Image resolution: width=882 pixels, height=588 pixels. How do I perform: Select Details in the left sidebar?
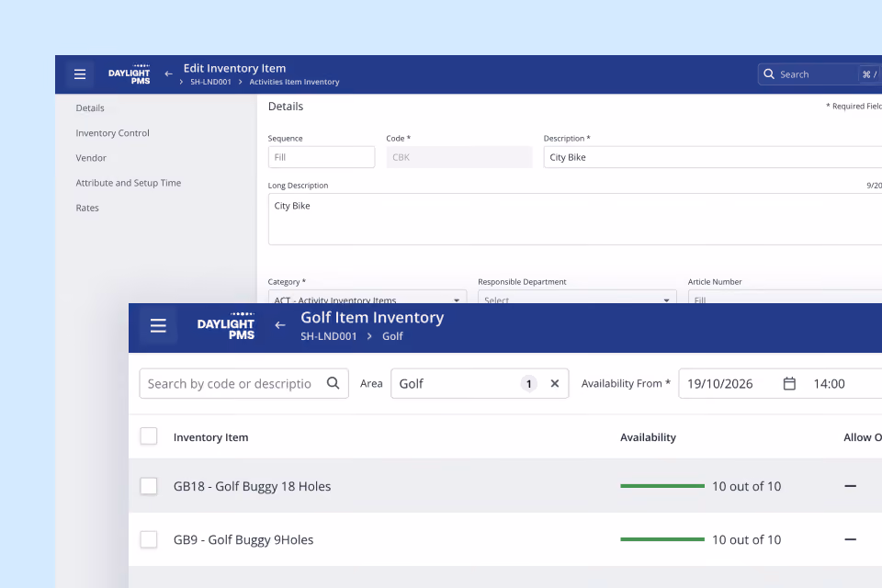(x=90, y=108)
